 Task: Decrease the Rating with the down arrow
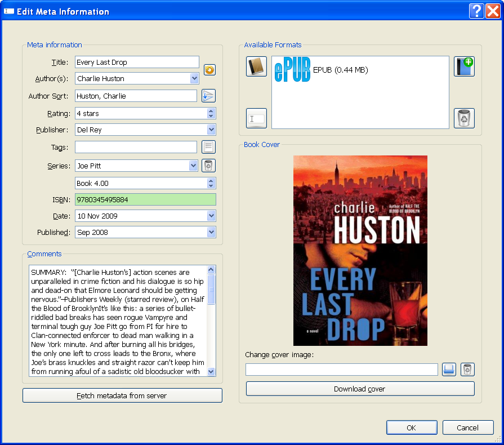point(211,115)
